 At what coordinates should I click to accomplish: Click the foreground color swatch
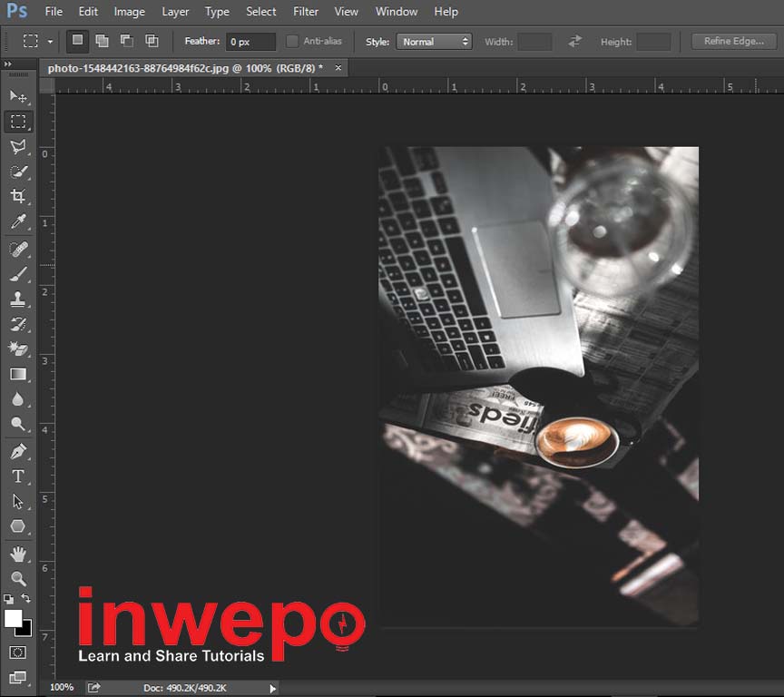coord(13,619)
